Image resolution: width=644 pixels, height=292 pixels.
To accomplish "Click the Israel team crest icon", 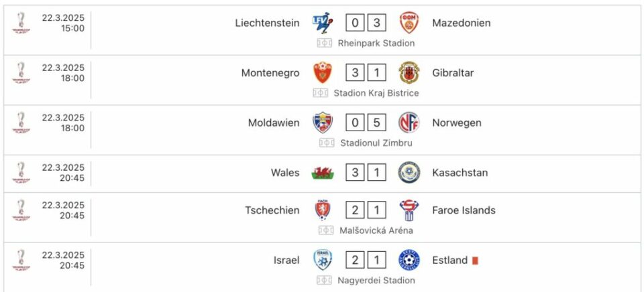I will coord(323,260).
